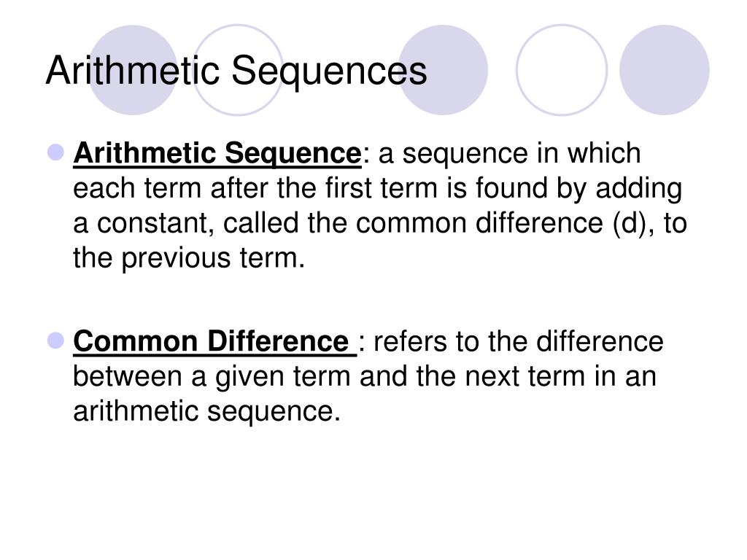
Task: Click the 'Arithmetic Sequences' slide title
Action: 236,71
